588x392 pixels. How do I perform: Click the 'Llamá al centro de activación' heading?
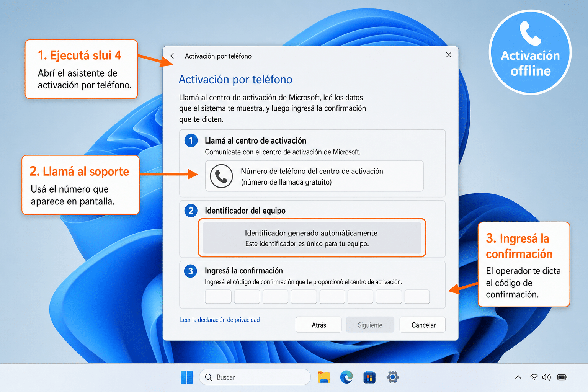(x=255, y=140)
